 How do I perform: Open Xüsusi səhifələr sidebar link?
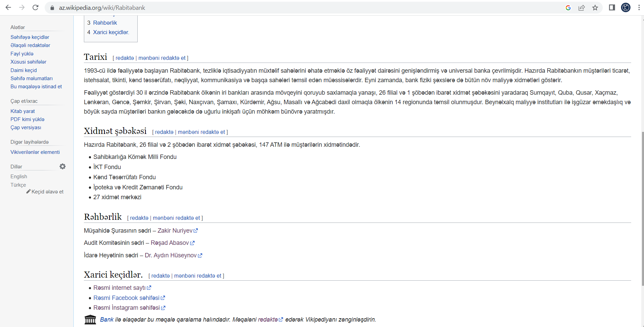tap(28, 62)
